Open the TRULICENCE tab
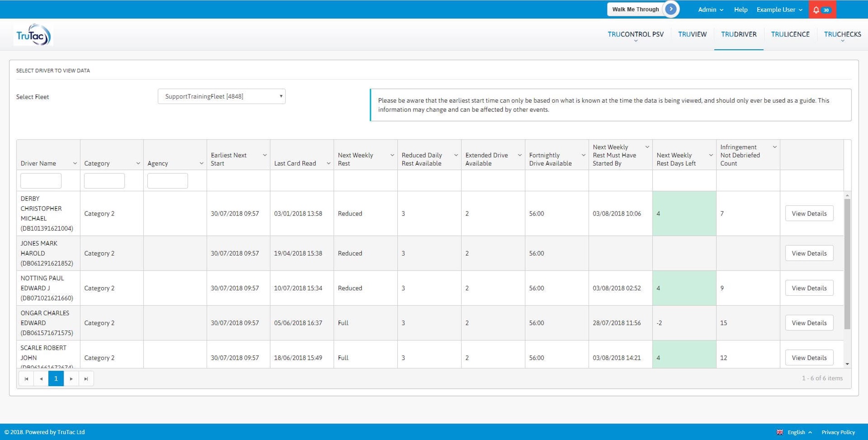Screen dimensions: 868x440 click(790, 34)
